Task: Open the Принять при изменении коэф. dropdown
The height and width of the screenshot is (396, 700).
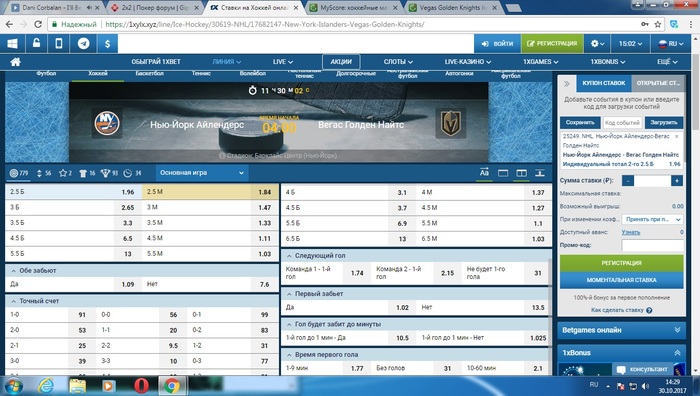Action: (x=652, y=219)
